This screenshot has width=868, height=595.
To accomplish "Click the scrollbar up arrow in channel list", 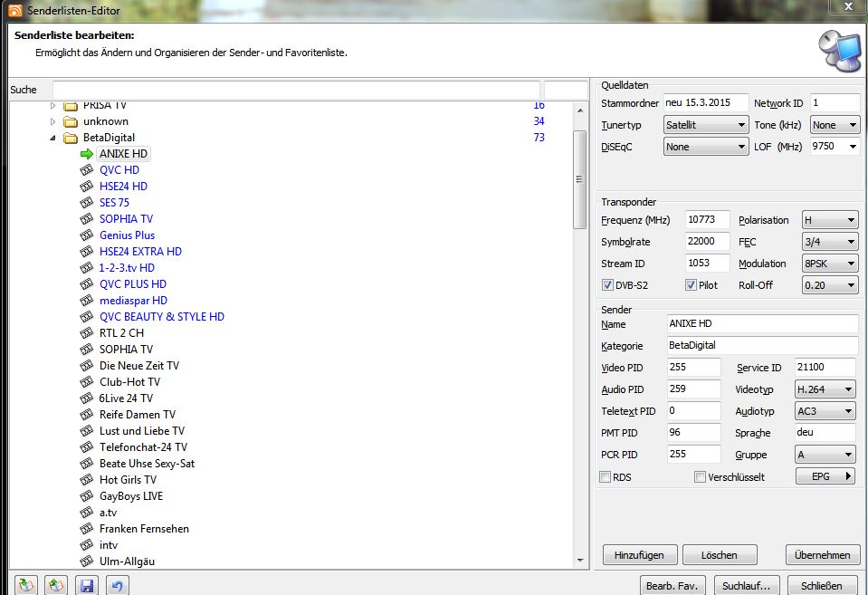I will pos(579,110).
